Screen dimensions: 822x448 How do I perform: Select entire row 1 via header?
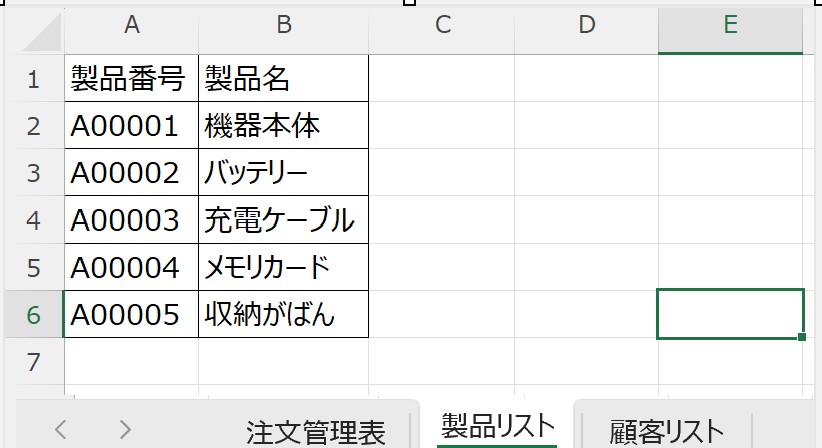coord(32,78)
